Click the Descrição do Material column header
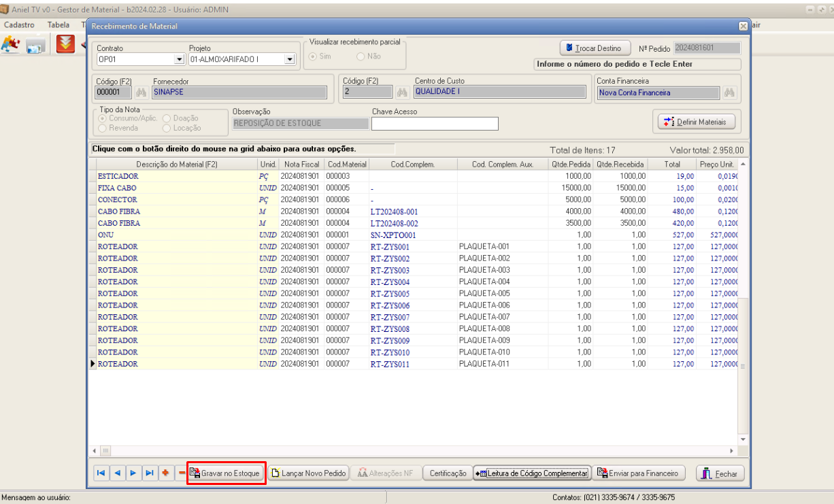 [x=176, y=165]
